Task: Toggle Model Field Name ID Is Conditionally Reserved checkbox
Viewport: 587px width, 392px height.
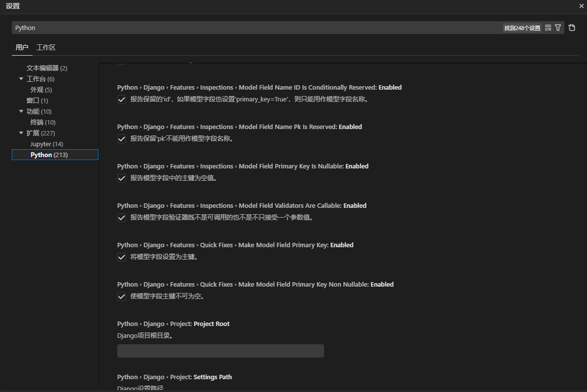Action: (x=122, y=99)
